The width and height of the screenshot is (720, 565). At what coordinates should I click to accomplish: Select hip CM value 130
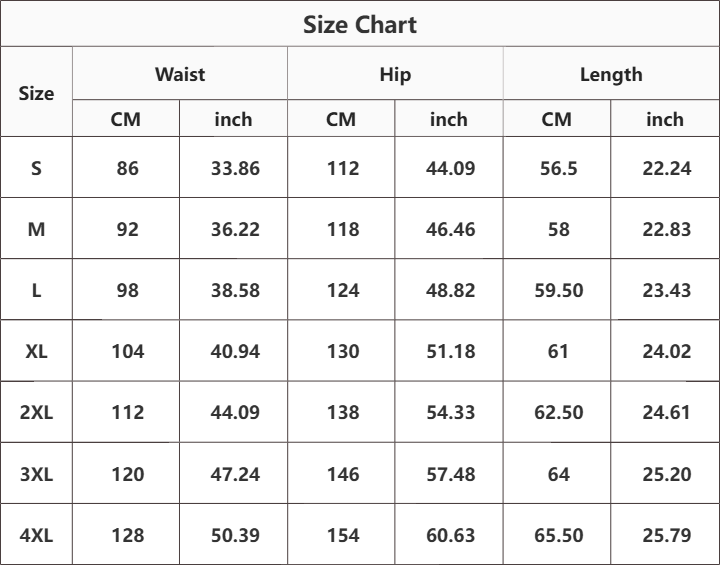[343, 351]
